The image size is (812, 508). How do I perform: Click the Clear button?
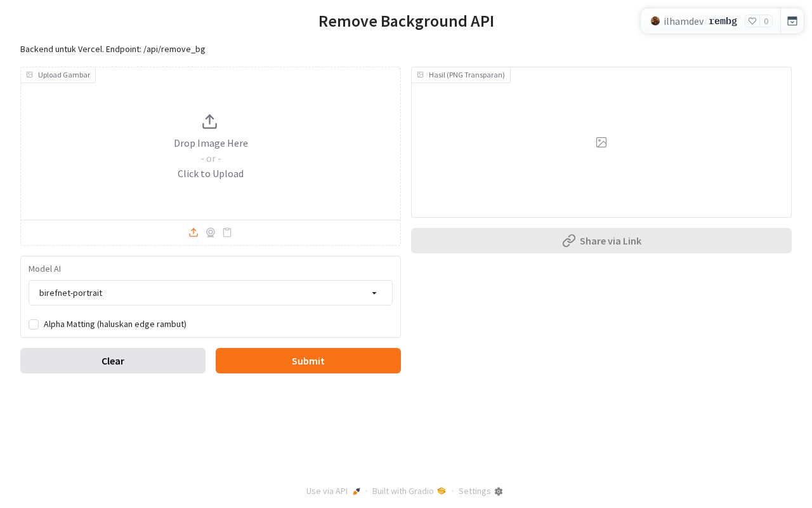[x=113, y=361]
